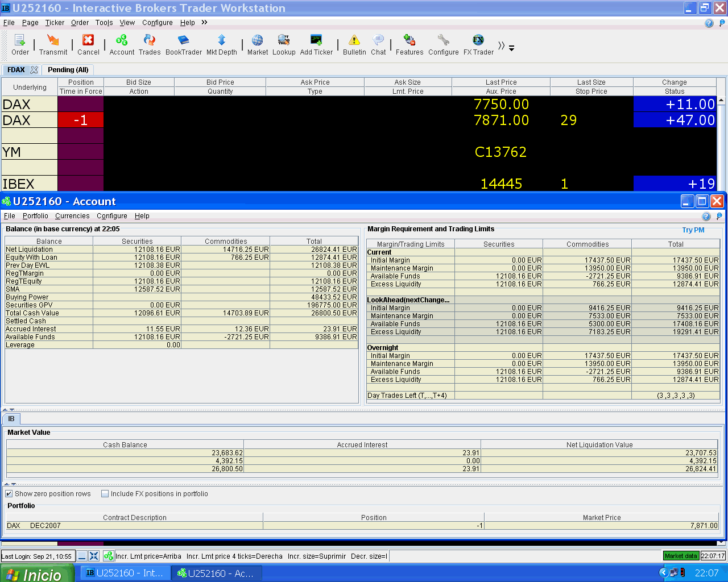Open the Ticker menu
This screenshot has height=582, width=728.
pyautogui.click(x=55, y=23)
